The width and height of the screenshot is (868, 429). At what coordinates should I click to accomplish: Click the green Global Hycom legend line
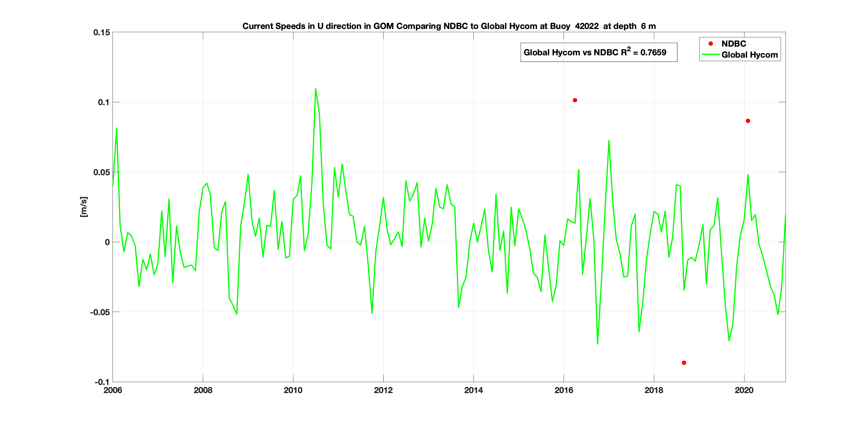(710, 55)
